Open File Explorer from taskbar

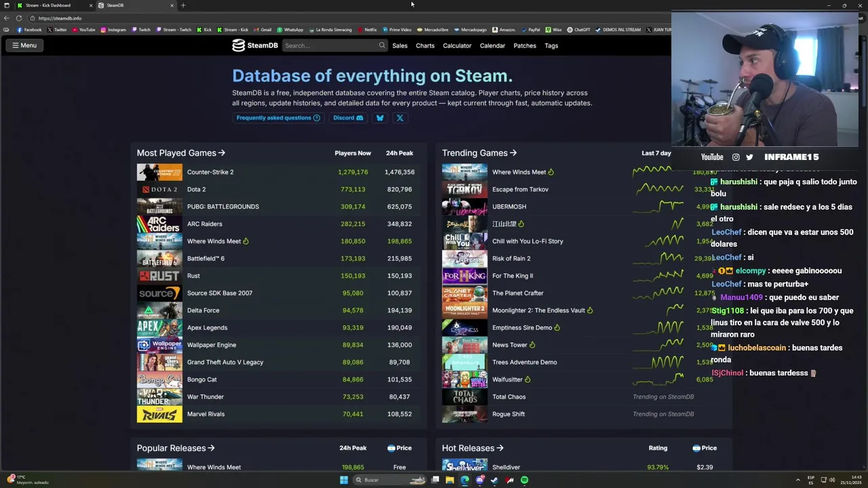tap(450, 480)
